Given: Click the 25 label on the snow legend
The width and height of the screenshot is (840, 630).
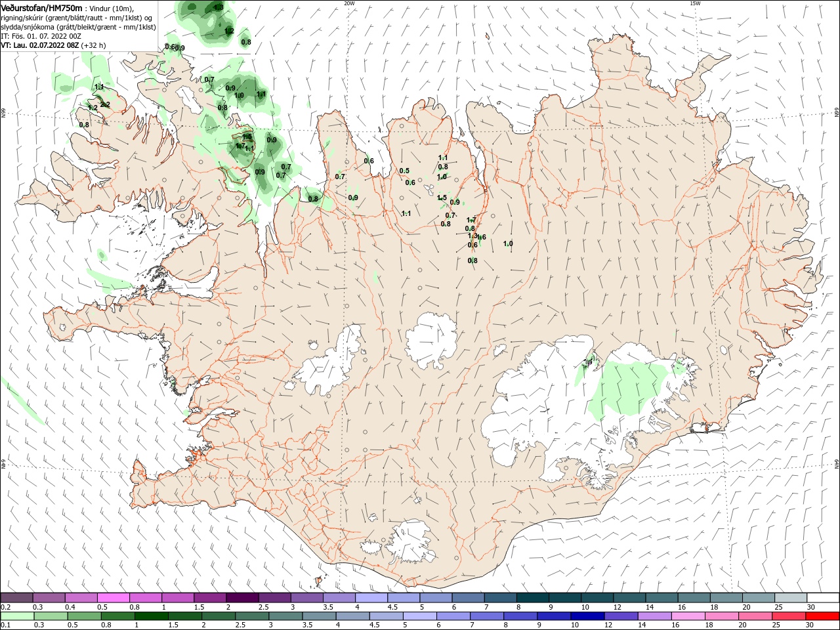Looking at the screenshot, I should (779, 607).
